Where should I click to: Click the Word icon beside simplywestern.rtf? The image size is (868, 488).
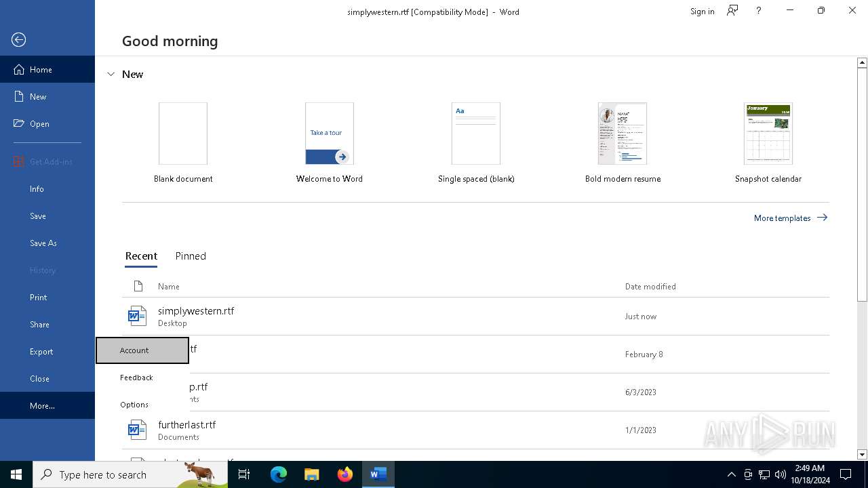[x=137, y=316]
